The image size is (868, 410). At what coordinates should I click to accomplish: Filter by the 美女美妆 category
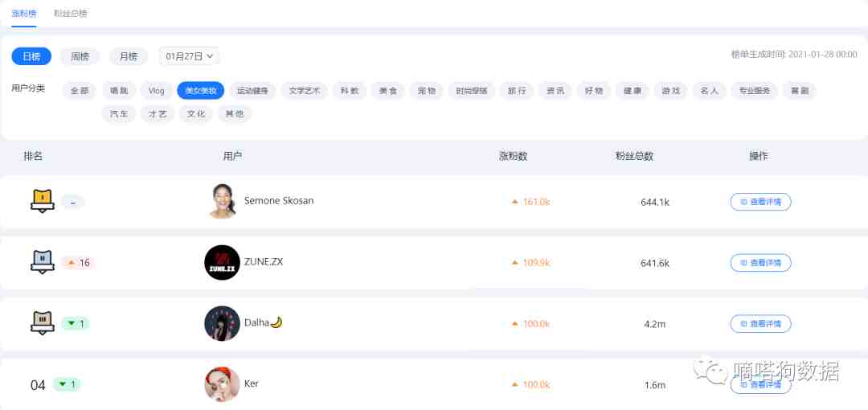coord(201,90)
